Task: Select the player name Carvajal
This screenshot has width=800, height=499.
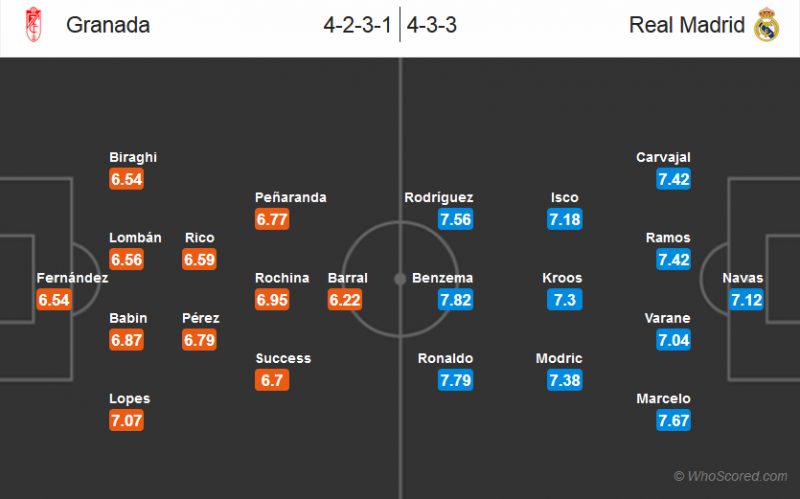Action: 663,157
